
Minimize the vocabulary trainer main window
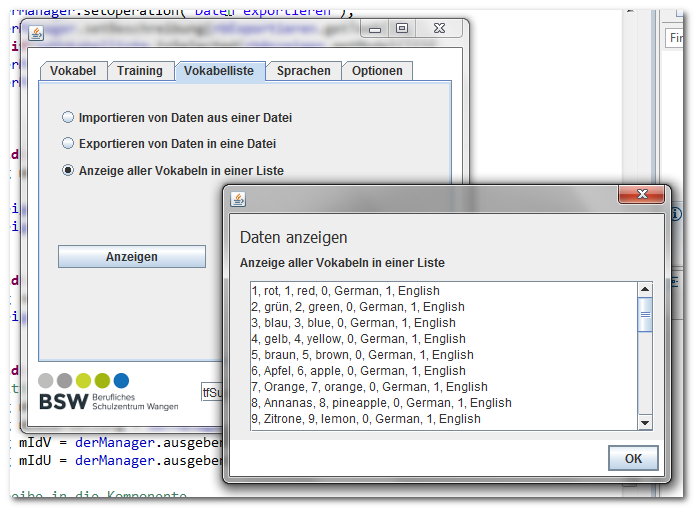point(375,29)
